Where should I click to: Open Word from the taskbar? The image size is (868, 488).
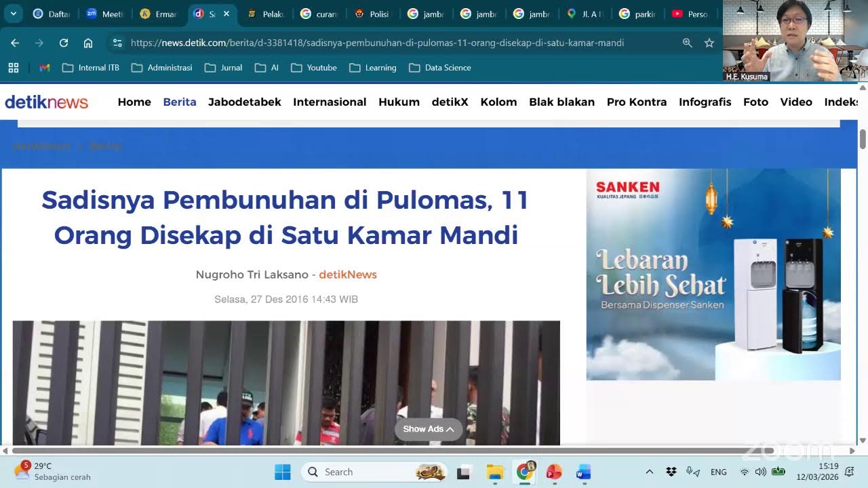coord(583,472)
